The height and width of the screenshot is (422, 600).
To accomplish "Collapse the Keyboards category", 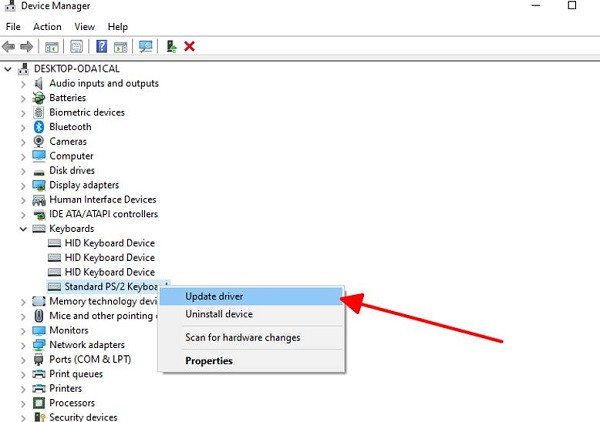I will coord(23,229).
